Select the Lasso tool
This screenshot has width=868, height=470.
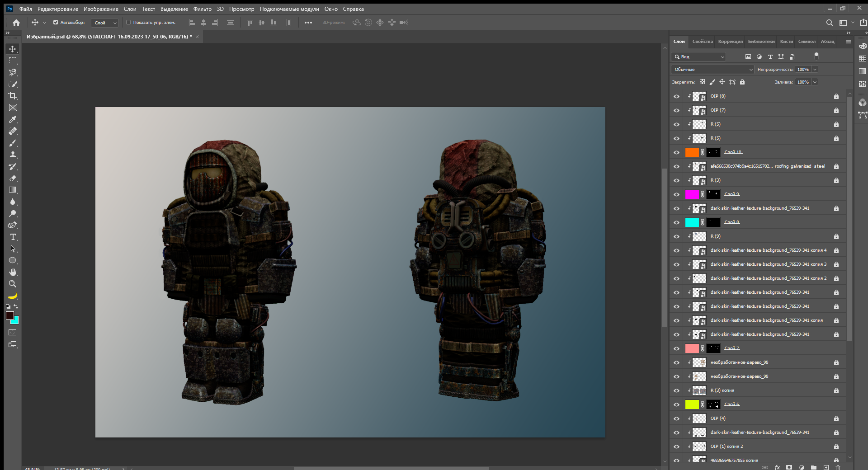tap(13, 72)
